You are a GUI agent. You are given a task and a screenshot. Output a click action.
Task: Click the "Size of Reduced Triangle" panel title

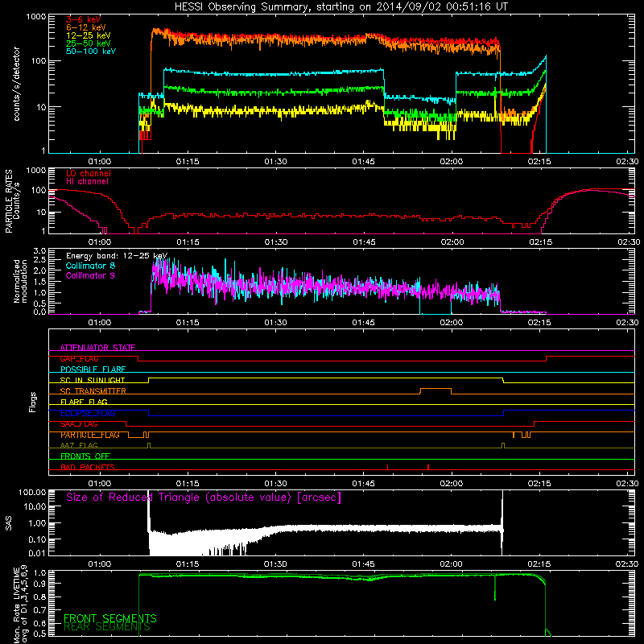(x=204, y=497)
